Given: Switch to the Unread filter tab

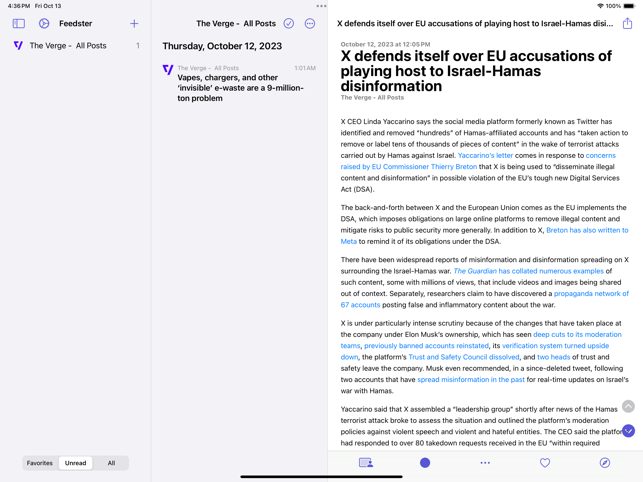Looking at the screenshot, I should click(x=75, y=463).
